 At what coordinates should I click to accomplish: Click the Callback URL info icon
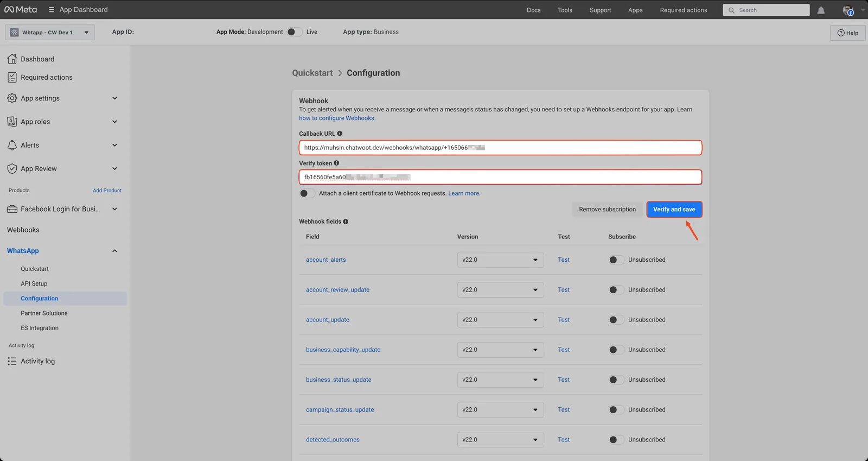pyautogui.click(x=340, y=134)
